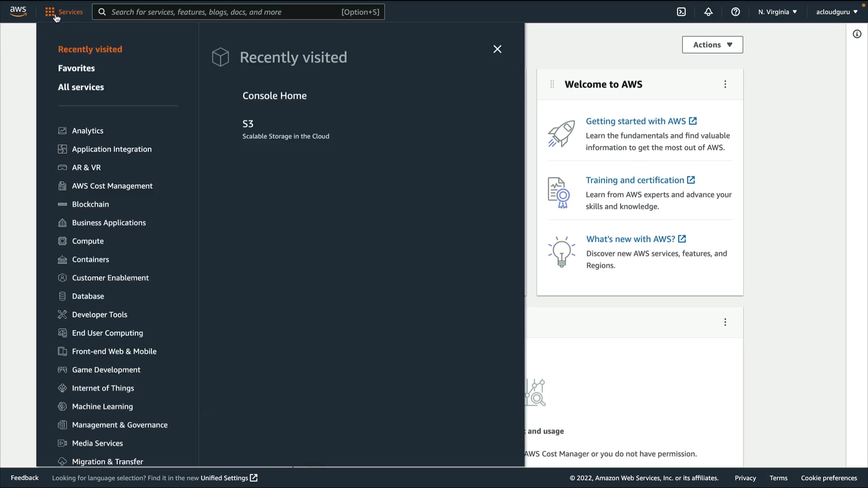Viewport: 868px width, 488px height.
Task: Switch to the Favorites section
Action: tap(76, 68)
